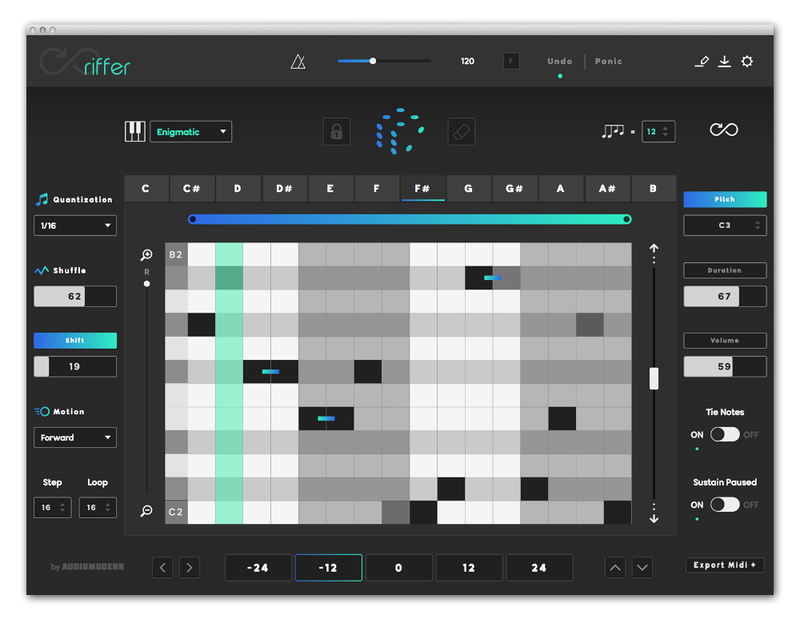Click the tempo value 120

[467, 61]
